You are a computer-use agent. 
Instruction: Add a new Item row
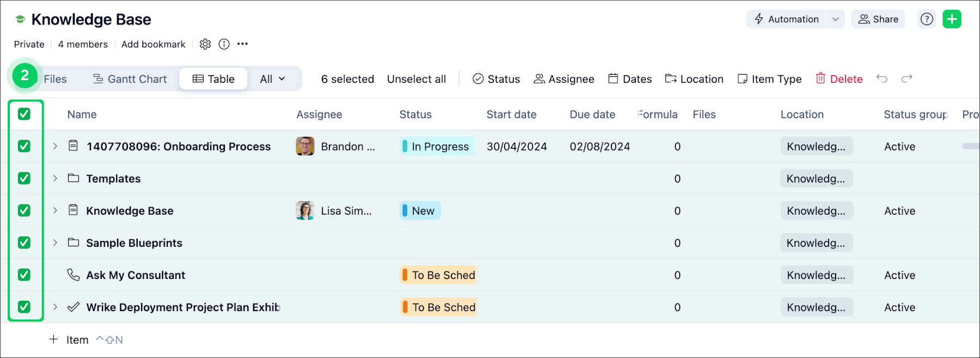[69, 339]
